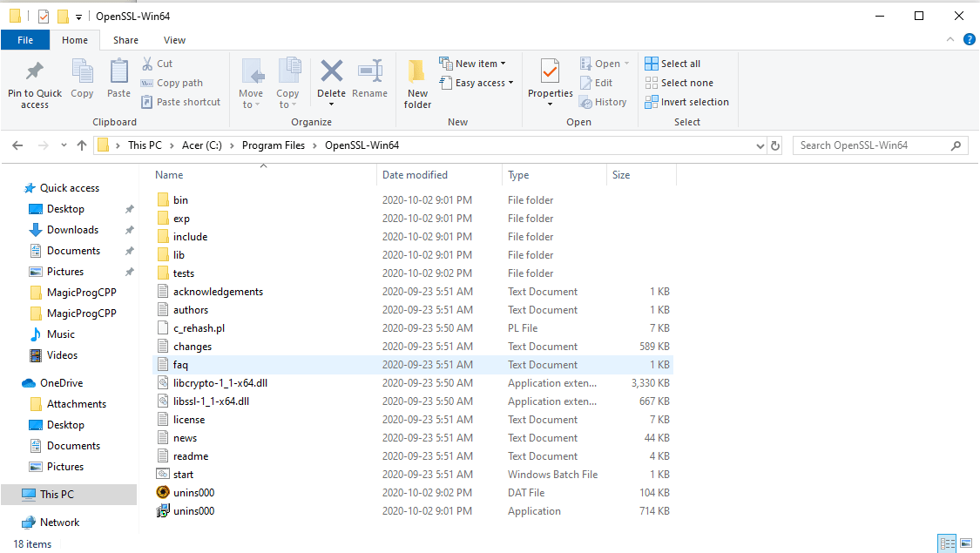This screenshot has width=980, height=553.
Task: Collapse the ribbon with the chevron
Action: click(950, 39)
